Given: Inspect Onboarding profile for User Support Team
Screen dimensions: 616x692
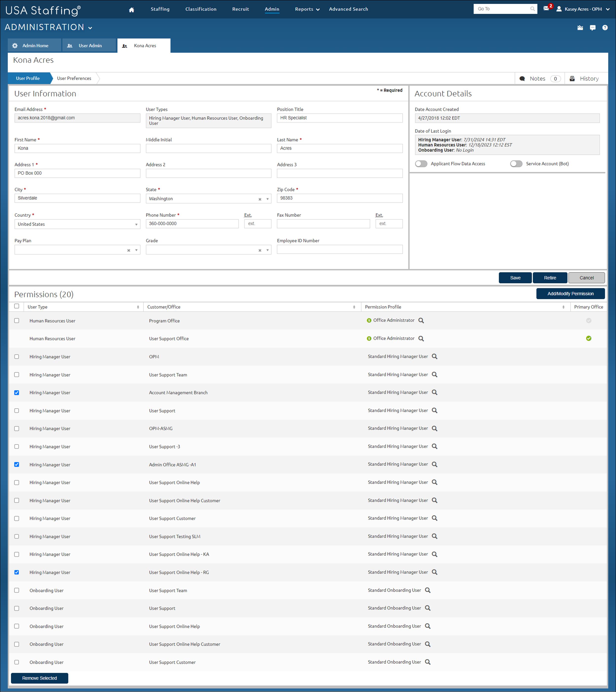Looking at the screenshot, I should (428, 590).
